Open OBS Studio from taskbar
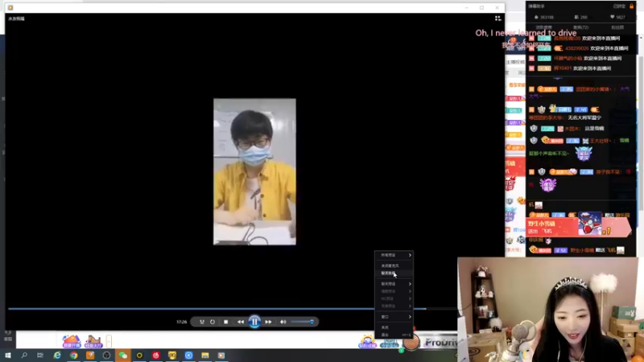 pos(106,356)
